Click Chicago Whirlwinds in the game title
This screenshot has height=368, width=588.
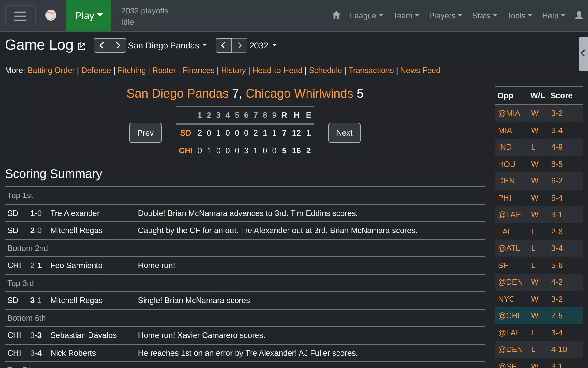[x=299, y=94]
